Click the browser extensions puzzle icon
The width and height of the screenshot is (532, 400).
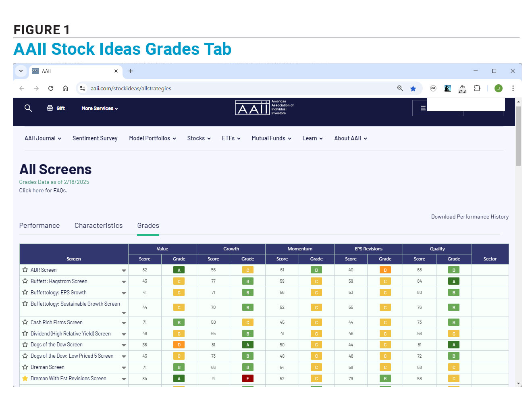click(x=477, y=88)
